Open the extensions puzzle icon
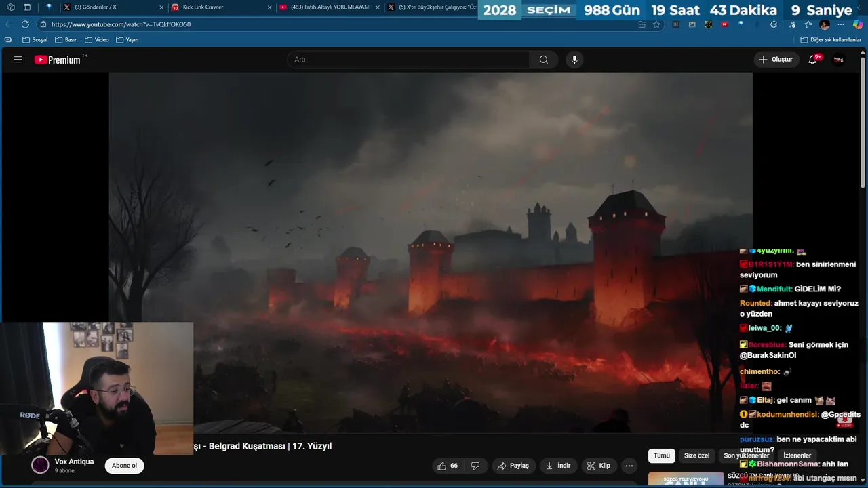Image resolution: width=868 pixels, height=488 pixels. pyautogui.click(x=774, y=24)
